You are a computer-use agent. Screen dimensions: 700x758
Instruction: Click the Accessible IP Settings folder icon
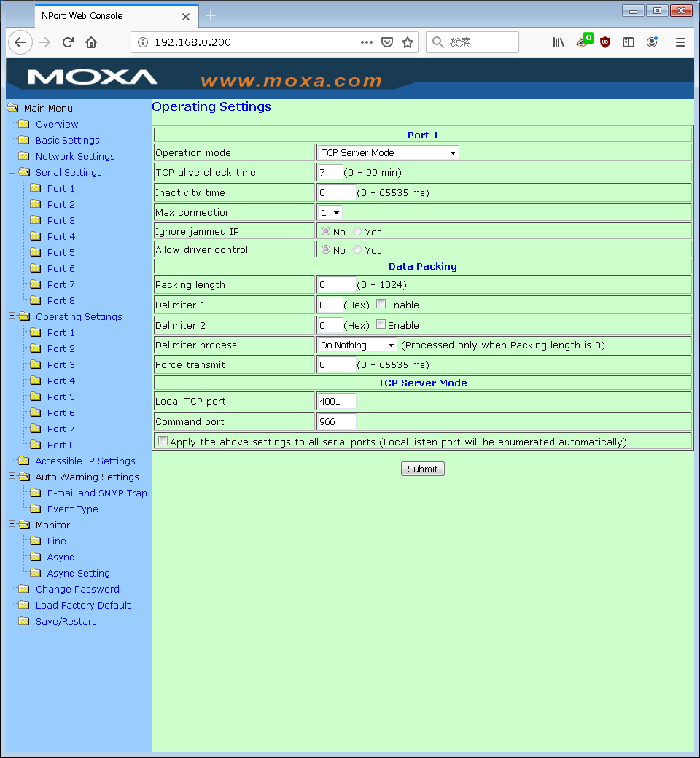[x=24, y=461]
